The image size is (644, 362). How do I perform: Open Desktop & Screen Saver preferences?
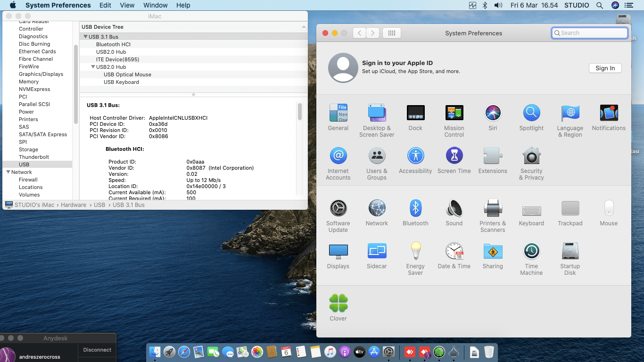pos(377,113)
